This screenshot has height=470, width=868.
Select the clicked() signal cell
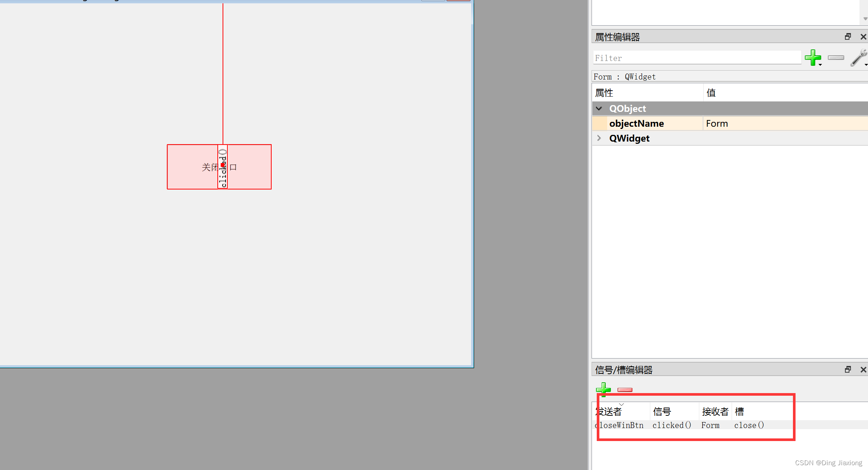point(671,425)
